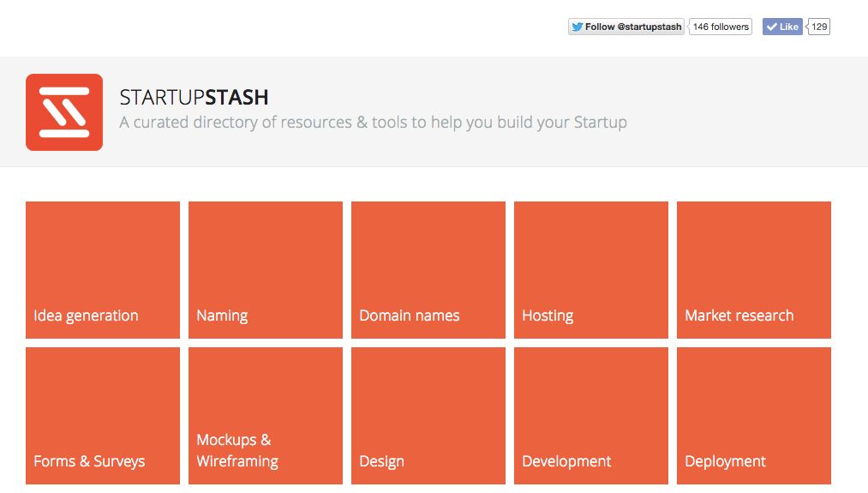Viewport: 868px width, 493px height.
Task: Click the curated directory tagline text
Action: [x=373, y=123]
